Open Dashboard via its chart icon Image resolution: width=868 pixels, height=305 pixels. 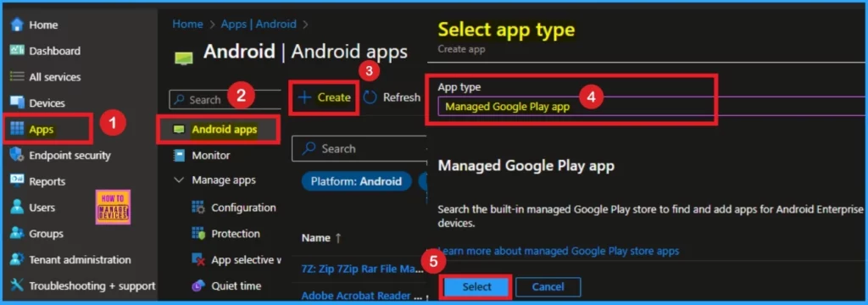pos(17,51)
